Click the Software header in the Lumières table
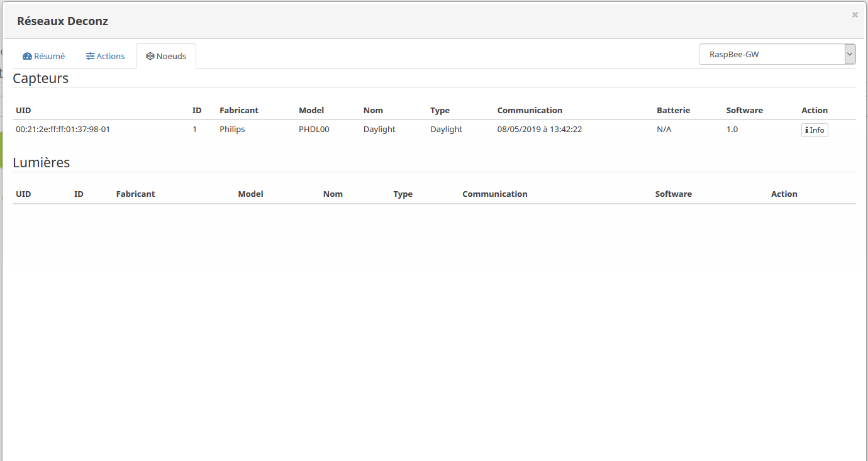The image size is (868, 461). 674,194
